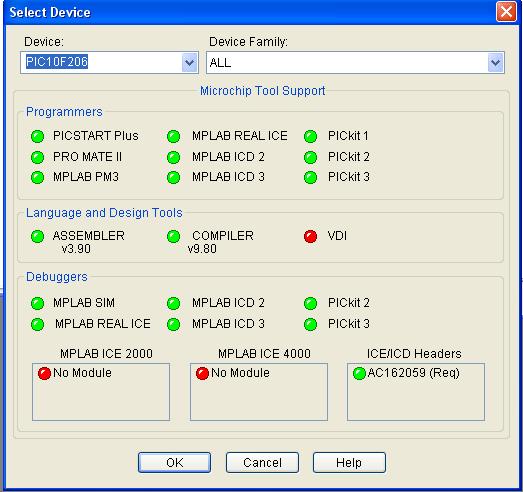Expand the Device Family dropdown arrow
Viewport: 523px width, 492px height.
(495, 62)
